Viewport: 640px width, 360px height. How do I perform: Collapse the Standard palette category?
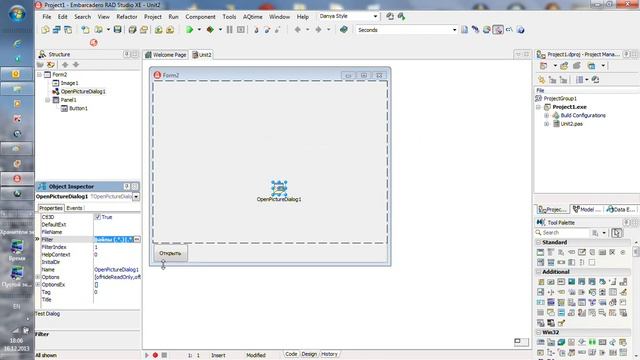click(538, 242)
